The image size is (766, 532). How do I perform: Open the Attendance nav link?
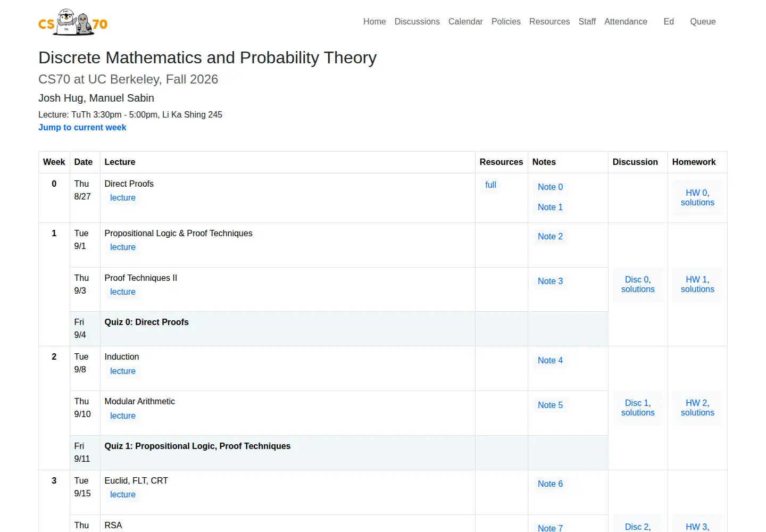tap(626, 21)
